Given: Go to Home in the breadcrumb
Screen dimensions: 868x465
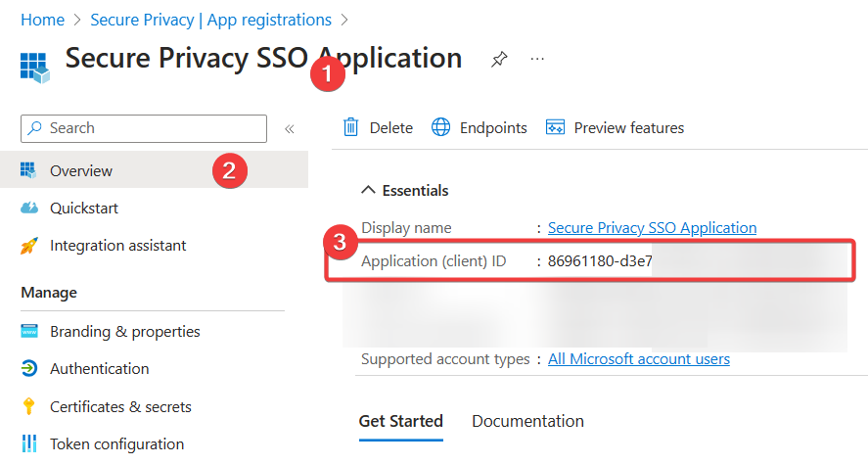Looking at the screenshot, I should coord(42,20).
